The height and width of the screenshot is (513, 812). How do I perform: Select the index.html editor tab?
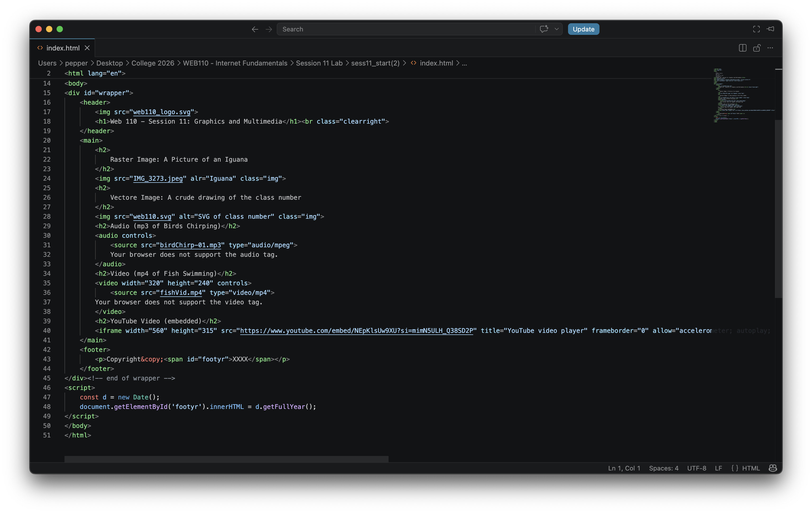tap(63, 48)
